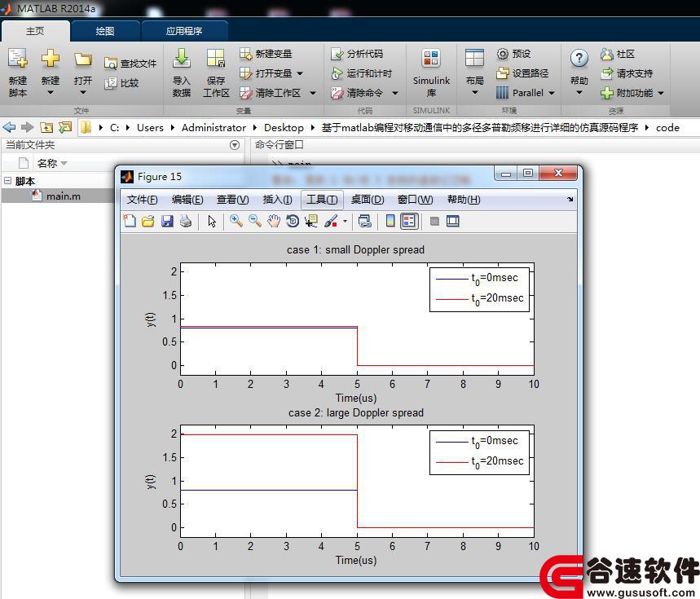Switch to the 应用程序 (Apps) tab

tap(184, 31)
